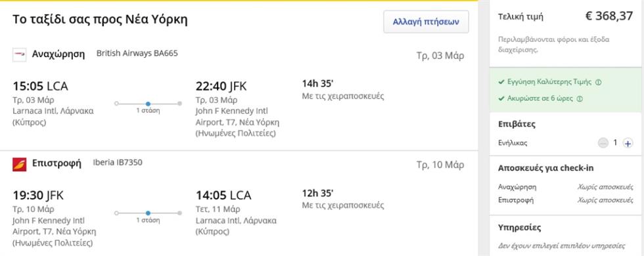Click the Επιστροφή return section label
This screenshot has height=256, width=644.
tap(57, 163)
